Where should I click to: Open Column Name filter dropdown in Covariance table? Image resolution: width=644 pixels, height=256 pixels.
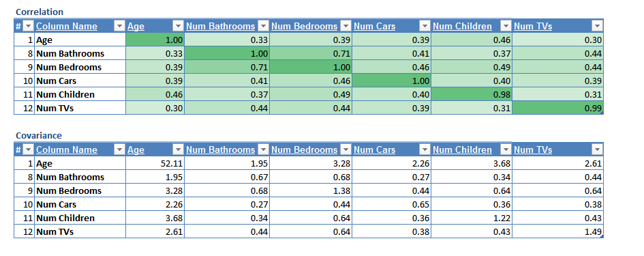(119, 150)
